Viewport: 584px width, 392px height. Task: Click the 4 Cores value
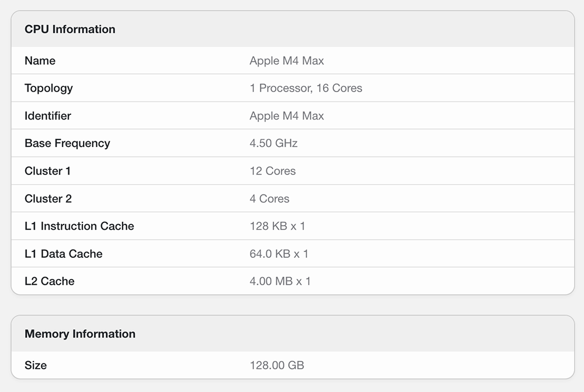pyautogui.click(x=269, y=198)
